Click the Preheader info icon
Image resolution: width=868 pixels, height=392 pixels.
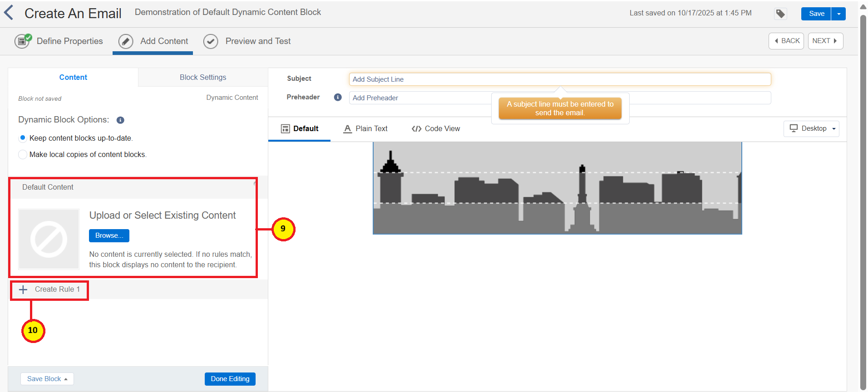pyautogui.click(x=338, y=97)
